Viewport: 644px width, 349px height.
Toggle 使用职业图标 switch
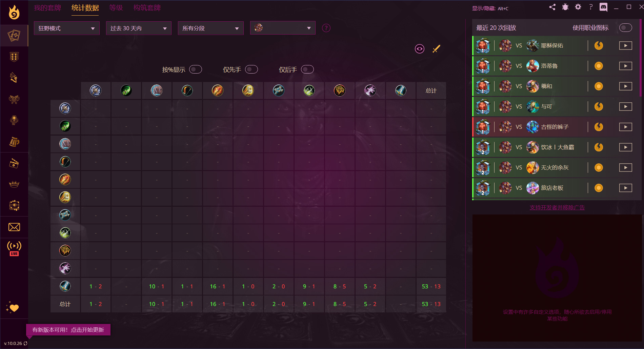[626, 28]
